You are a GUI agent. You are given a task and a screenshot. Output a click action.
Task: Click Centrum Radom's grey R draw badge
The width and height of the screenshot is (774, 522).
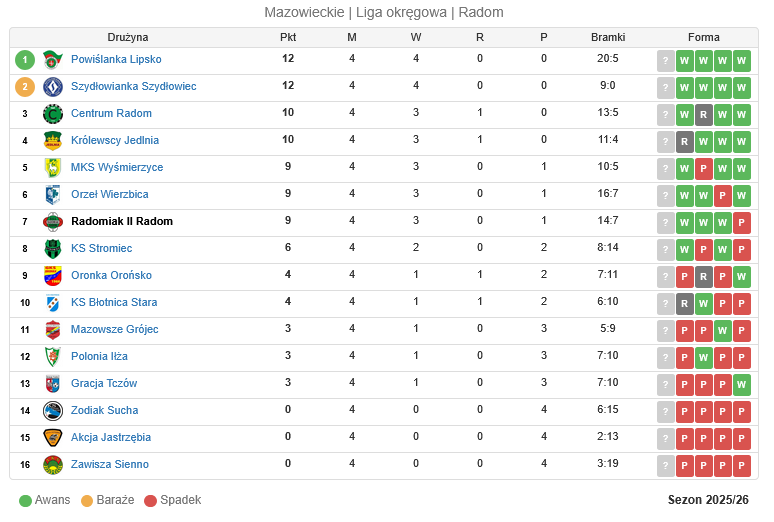click(704, 114)
